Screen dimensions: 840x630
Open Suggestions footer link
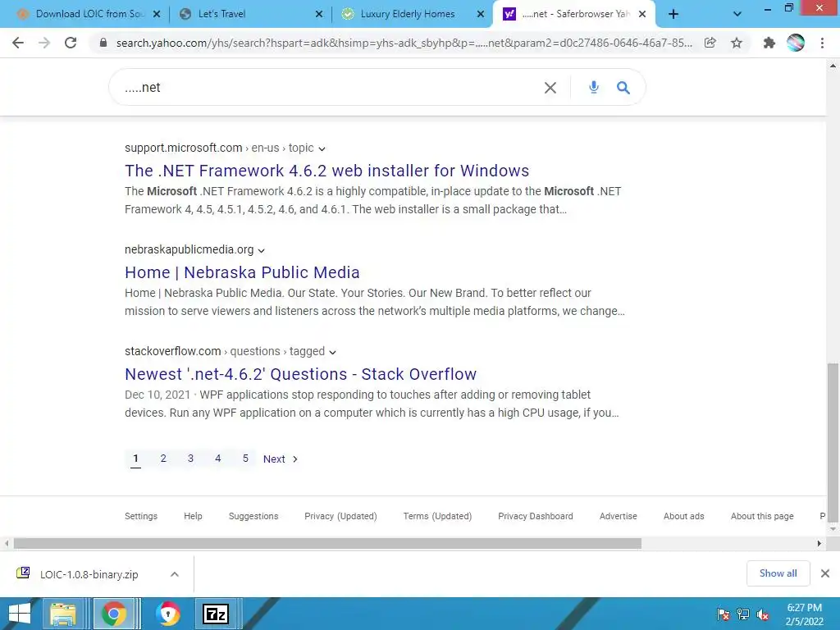[253, 516]
